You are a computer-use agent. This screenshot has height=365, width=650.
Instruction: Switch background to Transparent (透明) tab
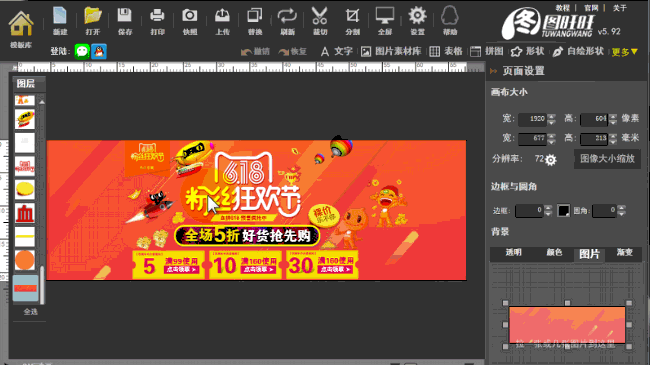[x=513, y=253]
